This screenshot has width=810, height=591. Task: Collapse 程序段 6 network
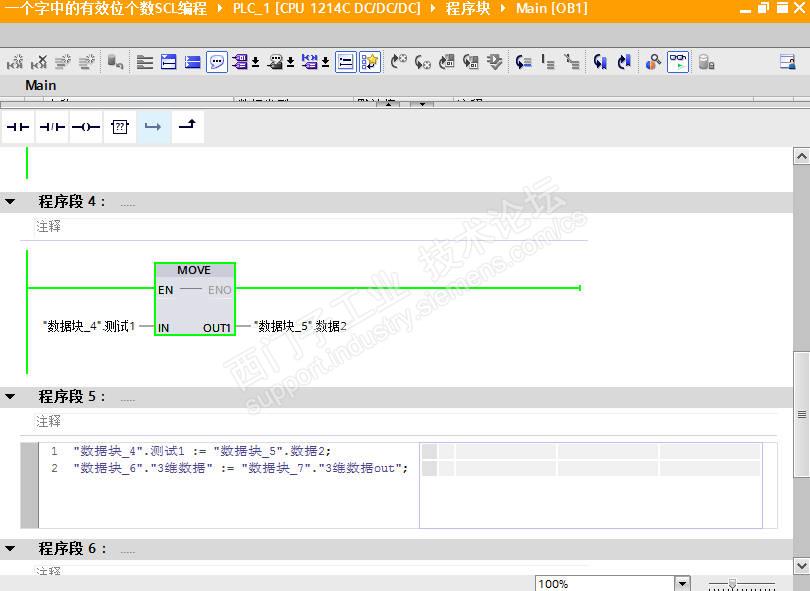click(10, 549)
